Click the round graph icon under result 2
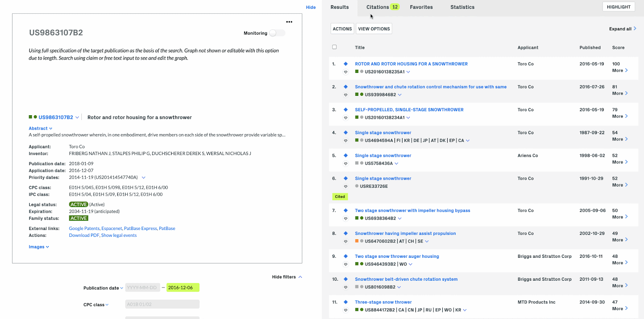This screenshot has width=644, height=319. (345, 95)
